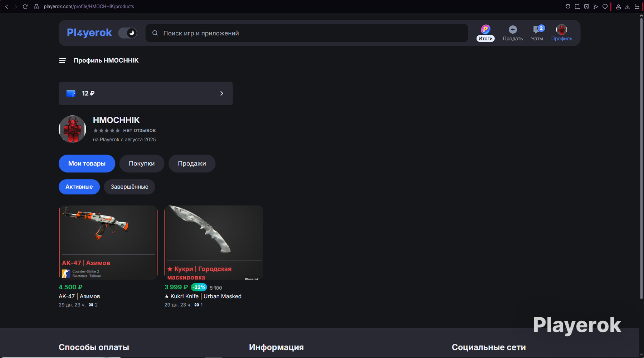644x358 pixels.
Task: Click the Kukri Knife listing remaining time
Action: [178, 305]
